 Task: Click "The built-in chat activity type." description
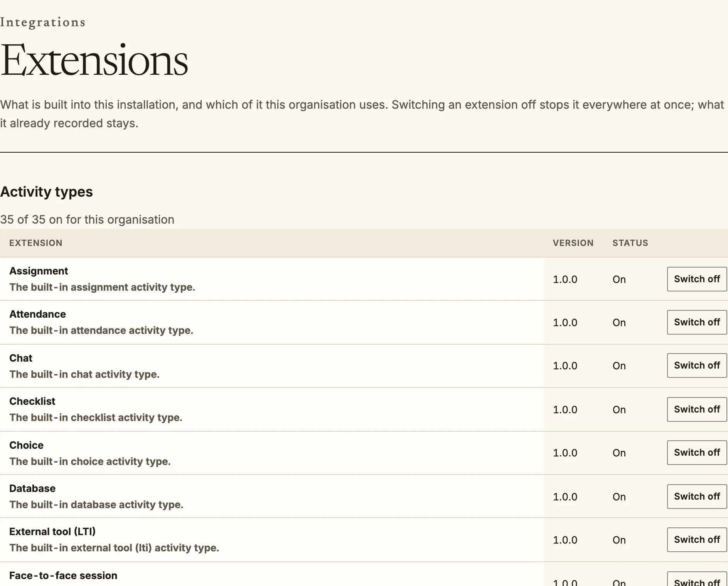pos(84,374)
